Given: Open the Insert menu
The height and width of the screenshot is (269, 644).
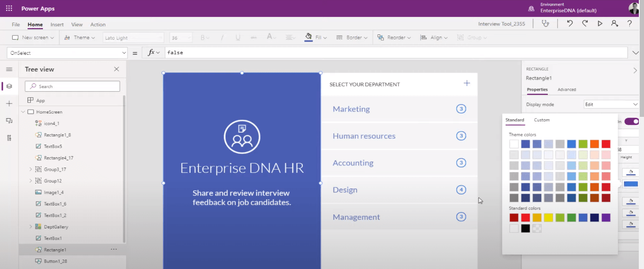Looking at the screenshot, I should coord(57,24).
